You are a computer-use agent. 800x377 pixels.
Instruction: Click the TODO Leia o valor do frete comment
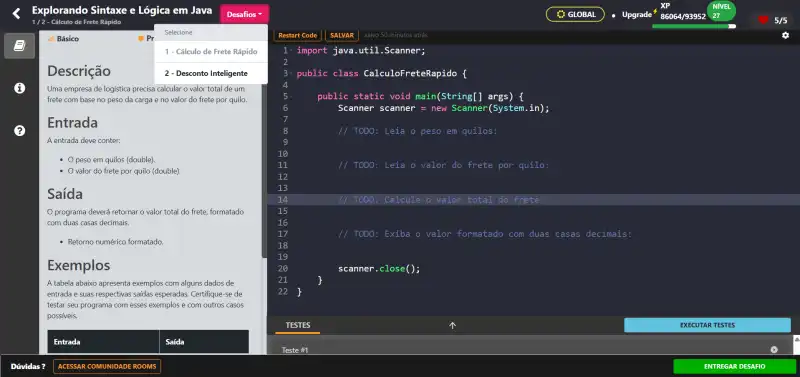(x=443, y=165)
